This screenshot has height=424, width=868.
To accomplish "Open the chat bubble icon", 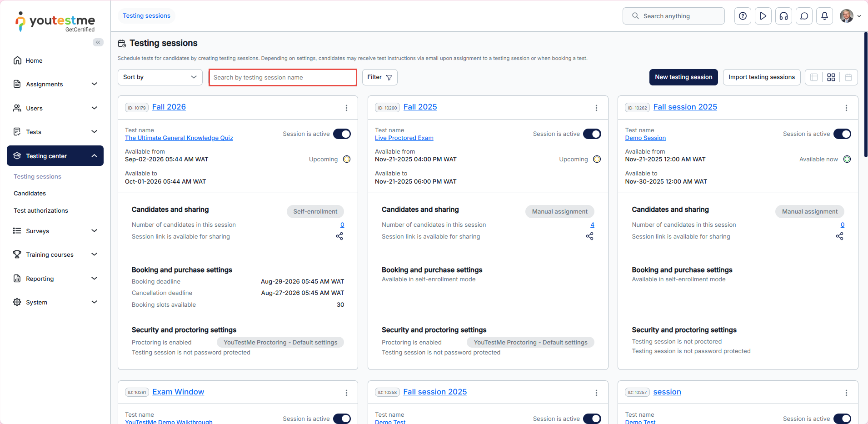I will [x=804, y=16].
